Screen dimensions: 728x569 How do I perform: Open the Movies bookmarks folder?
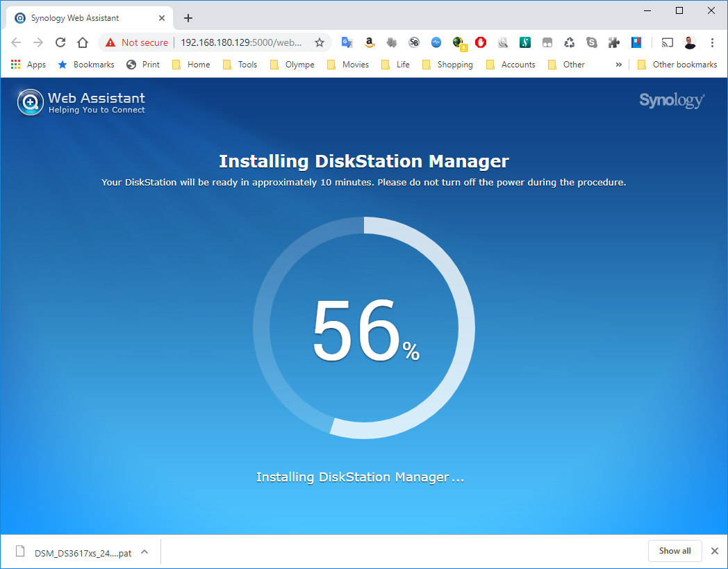click(348, 65)
